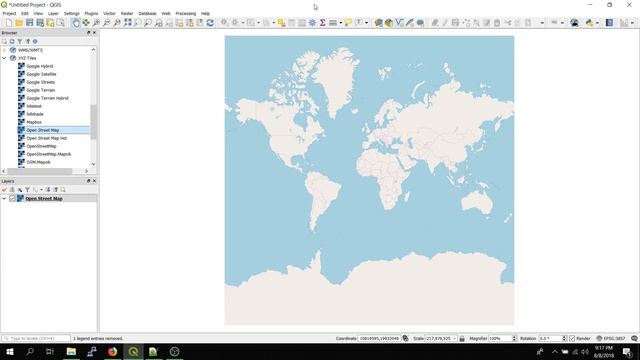Expand the WMS/WMTS tree node
The width and height of the screenshot is (640, 360).
tap(4, 50)
